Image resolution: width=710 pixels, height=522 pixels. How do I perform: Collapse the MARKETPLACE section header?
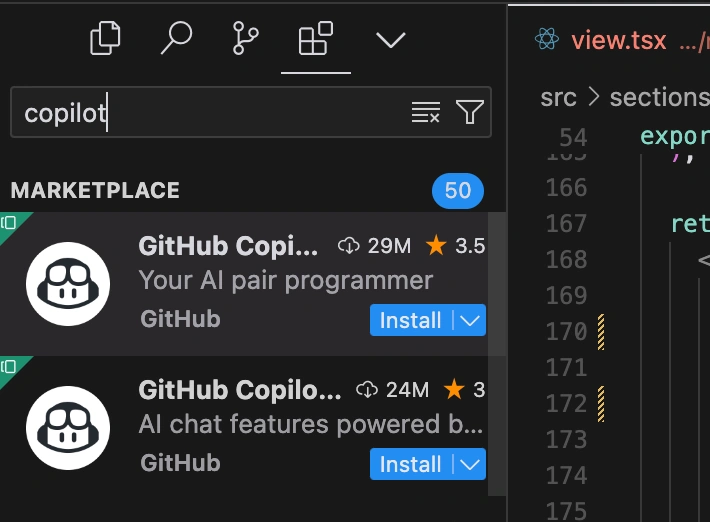pyautogui.click(x=95, y=190)
